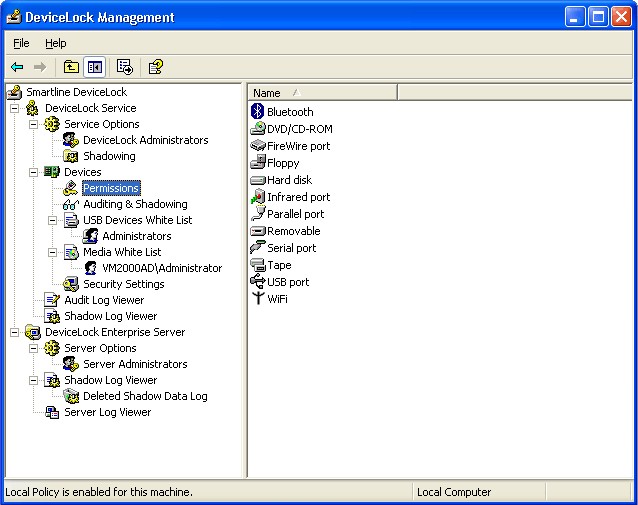Collapse the DeviceLock Enterprise Server node
The width and height of the screenshot is (638, 505).
15,332
